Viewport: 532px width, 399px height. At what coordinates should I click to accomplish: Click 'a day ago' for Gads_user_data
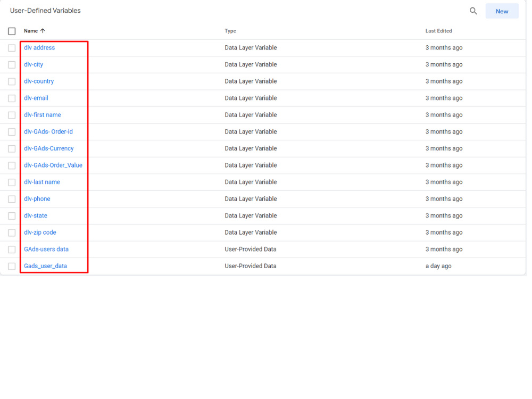pyautogui.click(x=438, y=266)
